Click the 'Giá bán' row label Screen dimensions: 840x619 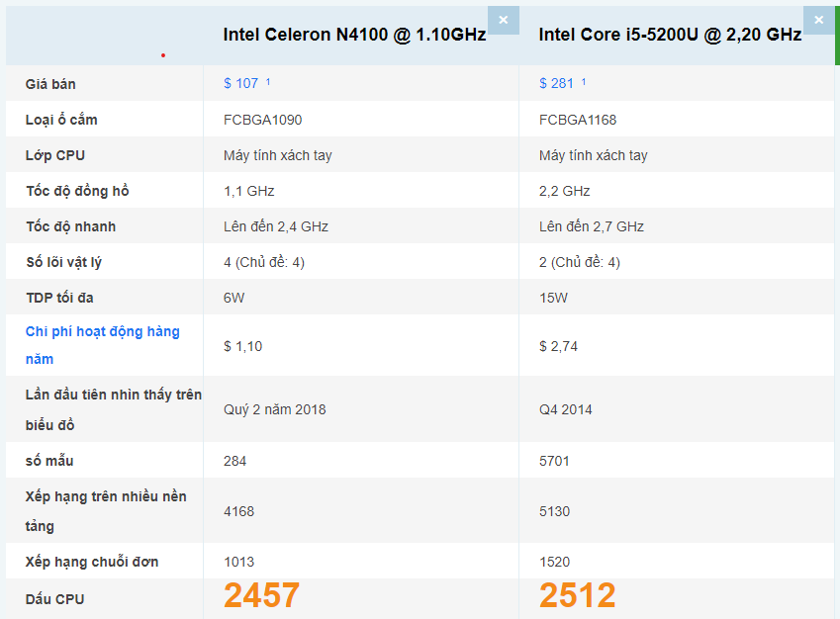[50, 84]
